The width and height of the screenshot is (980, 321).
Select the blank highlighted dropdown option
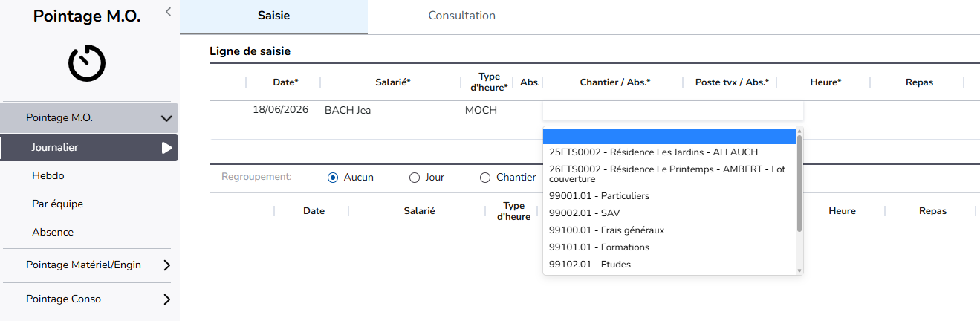point(669,137)
